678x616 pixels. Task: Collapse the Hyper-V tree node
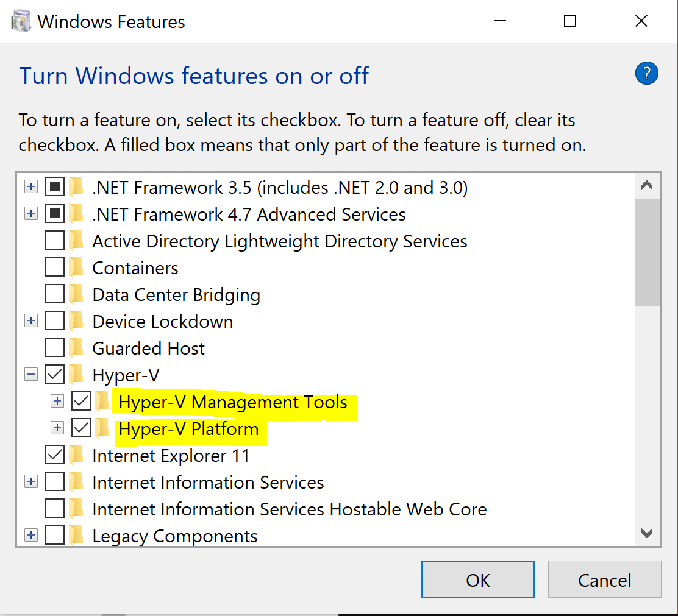[x=31, y=375]
